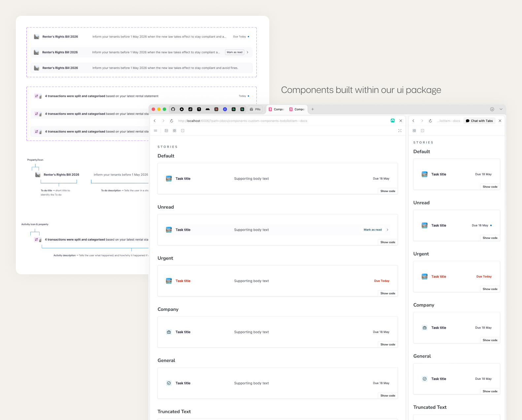Open the downloads icon in tab bar
Image resolution: width=522 pixels, height=420 pixels.
click(492, 109)
